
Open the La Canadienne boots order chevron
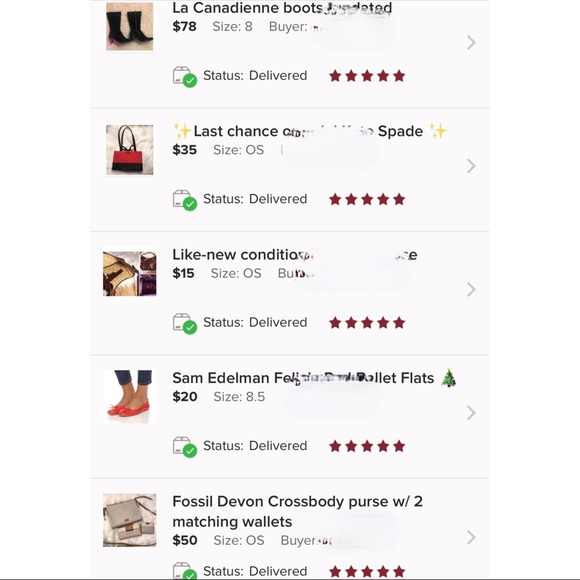tap(471, 43)
